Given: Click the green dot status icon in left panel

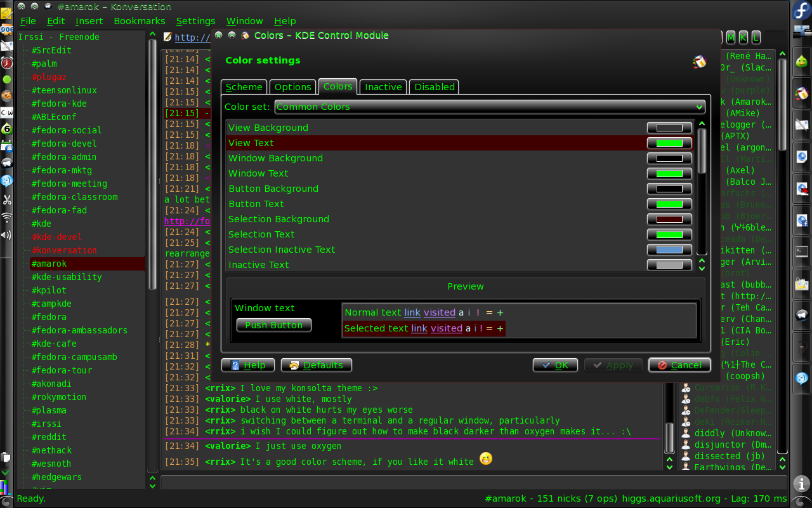Looking at the screenshot, I should click(6, 79).
